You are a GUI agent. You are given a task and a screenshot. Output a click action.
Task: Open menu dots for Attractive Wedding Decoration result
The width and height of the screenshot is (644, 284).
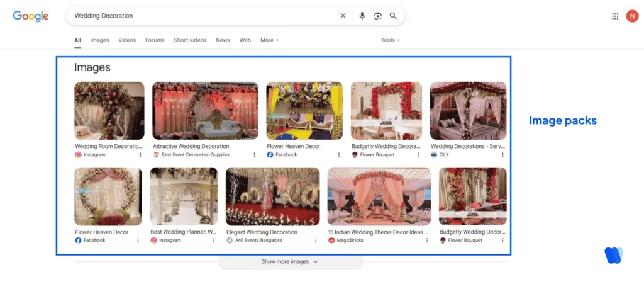254,154
